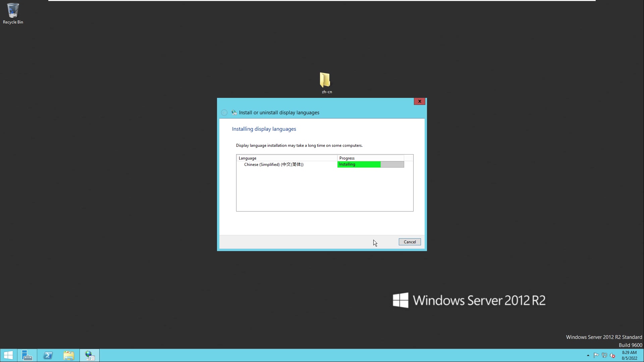Image resolution: width=644 pixels, height=362 pixels.
Task: Open the clock showing 8:29 AM
Action: (629, 355)
